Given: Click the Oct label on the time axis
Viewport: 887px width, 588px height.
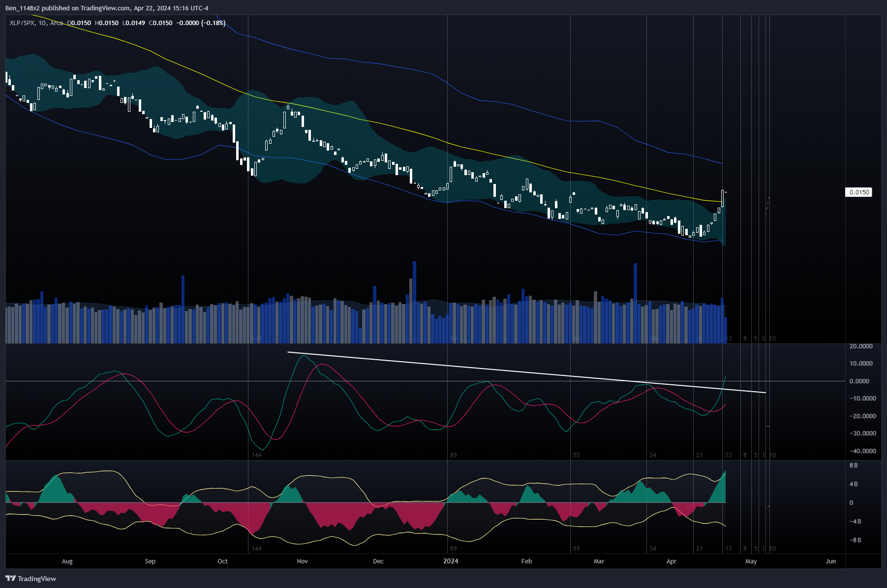Looking at the screenshot, I should click(223, 561).
